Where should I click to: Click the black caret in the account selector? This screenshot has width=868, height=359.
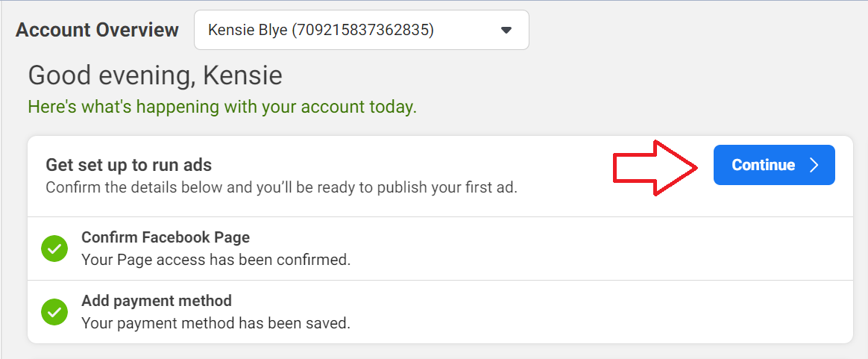pyautogui.click(x=506, y=30)
